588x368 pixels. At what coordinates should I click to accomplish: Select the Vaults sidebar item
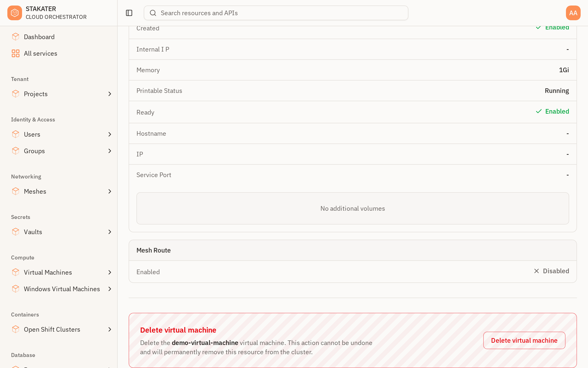click(59, 232)
